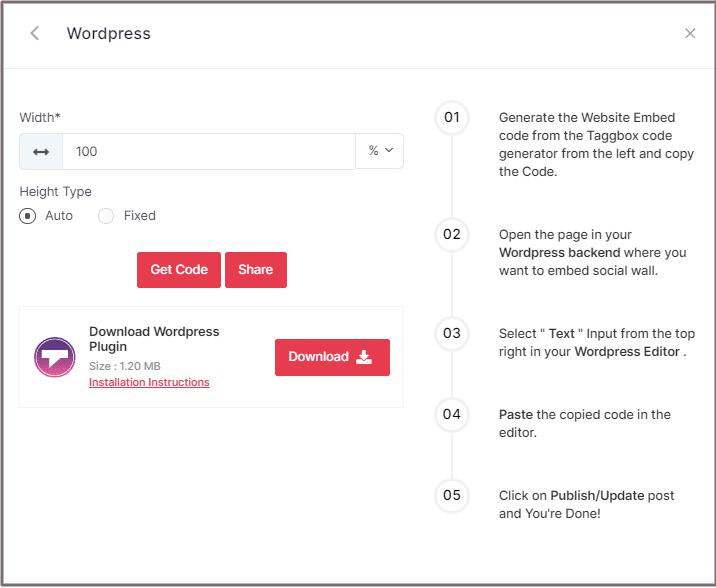
Task: Open the Installation Instructions link
Action: (149, 382)
